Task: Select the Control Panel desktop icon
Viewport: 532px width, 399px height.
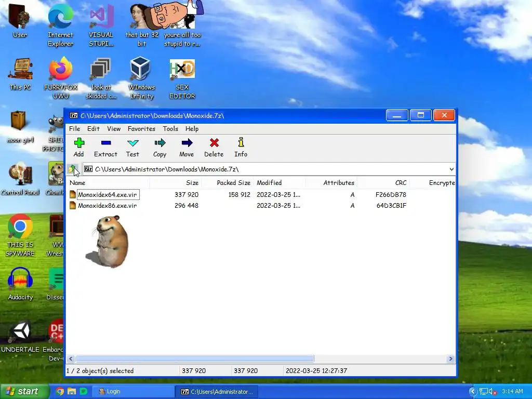Action: 20,179
